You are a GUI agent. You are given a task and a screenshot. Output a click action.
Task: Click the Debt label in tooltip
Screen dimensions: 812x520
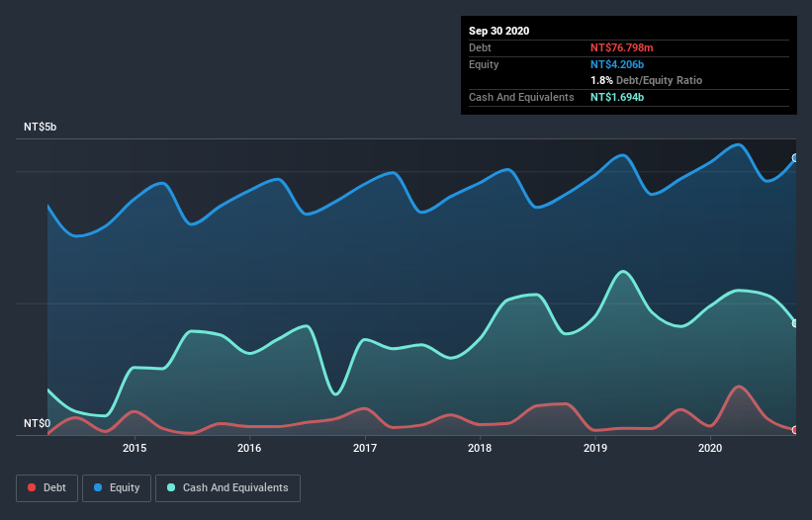(x=480, y=47)
